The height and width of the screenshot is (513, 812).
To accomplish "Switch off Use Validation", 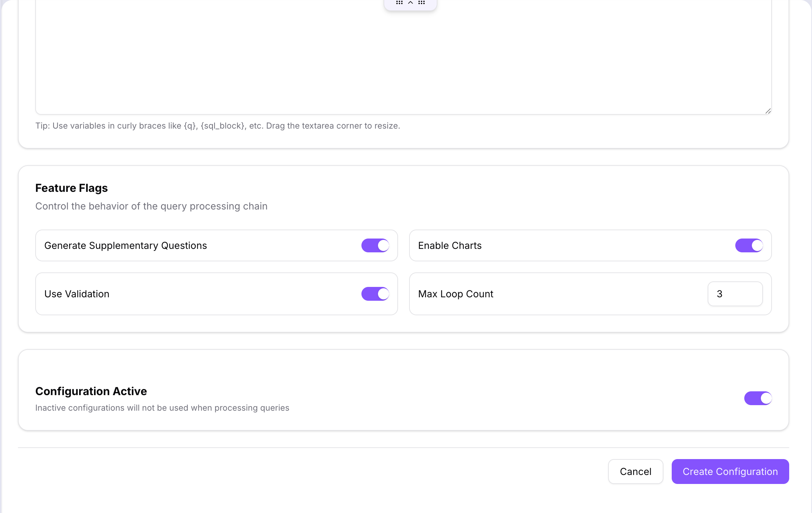I will tap(375, 293).
